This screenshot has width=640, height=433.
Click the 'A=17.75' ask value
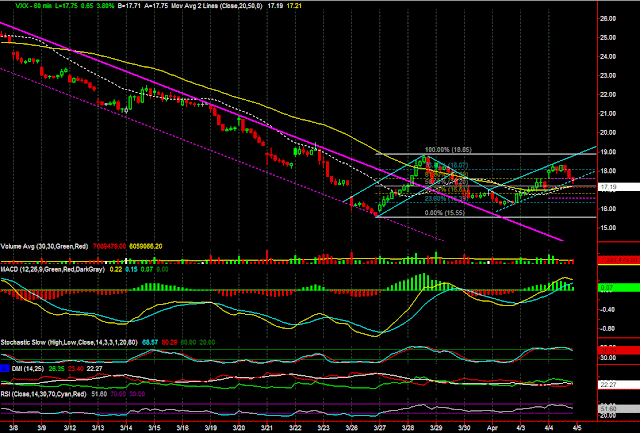point(156,6)
